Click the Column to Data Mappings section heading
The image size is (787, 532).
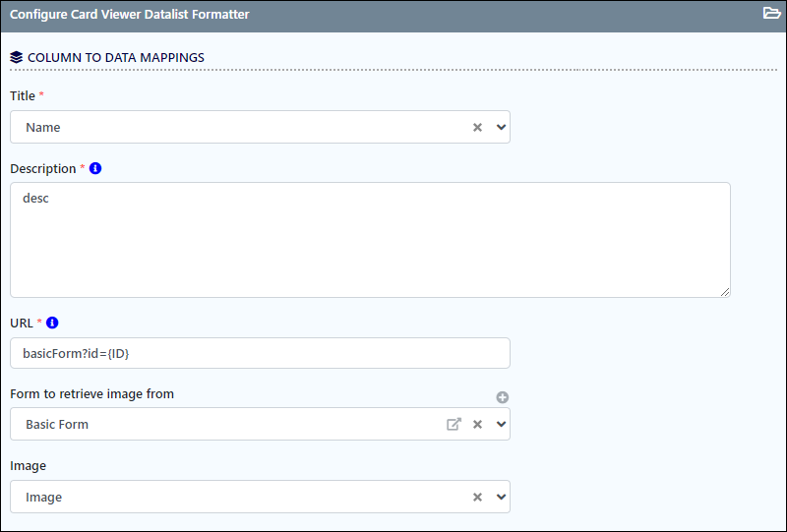pos(116,58)
